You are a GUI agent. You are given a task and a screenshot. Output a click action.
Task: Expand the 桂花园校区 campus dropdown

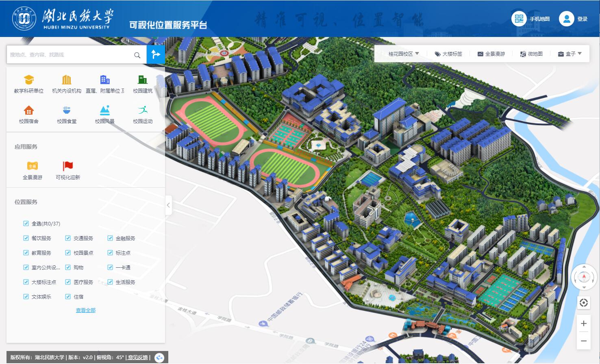(403, 54)
